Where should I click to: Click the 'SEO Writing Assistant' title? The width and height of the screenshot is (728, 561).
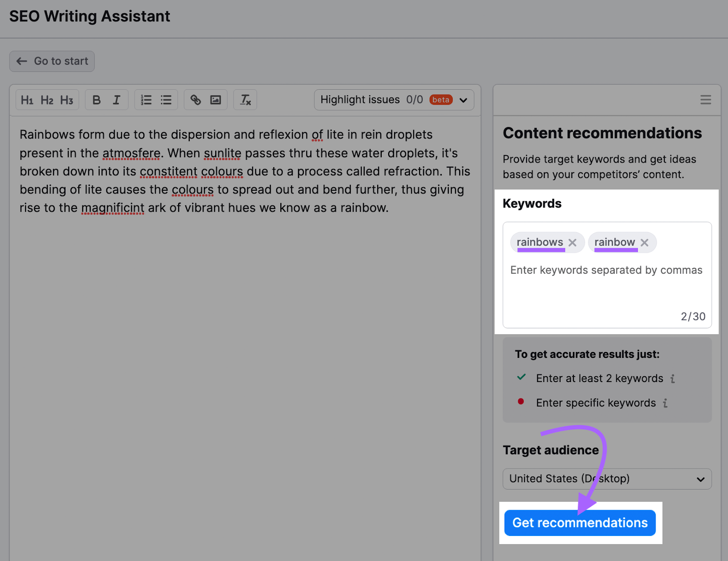(90, 16)
